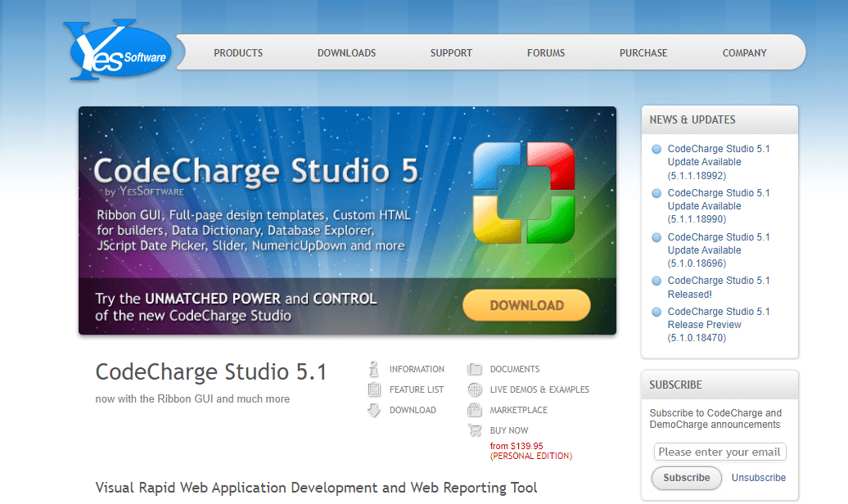Go to the Support menu item

(x=451, y=53)
